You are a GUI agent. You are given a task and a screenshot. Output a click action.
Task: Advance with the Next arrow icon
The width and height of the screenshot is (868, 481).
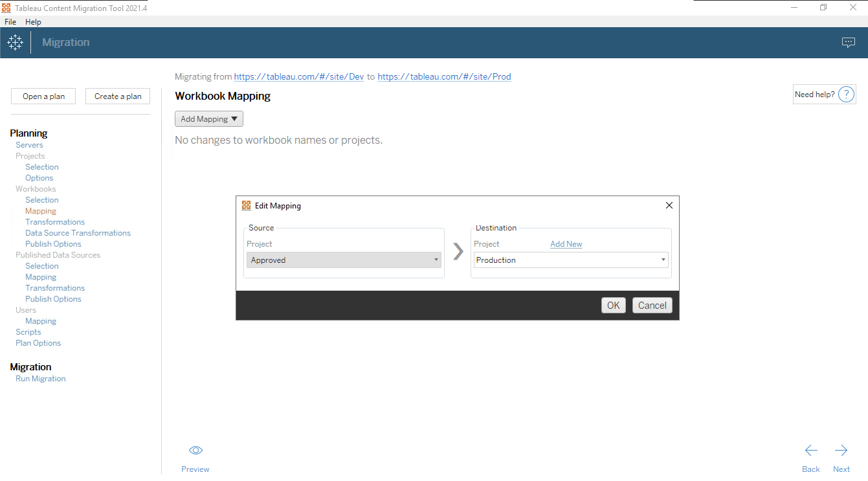(841, 451)
